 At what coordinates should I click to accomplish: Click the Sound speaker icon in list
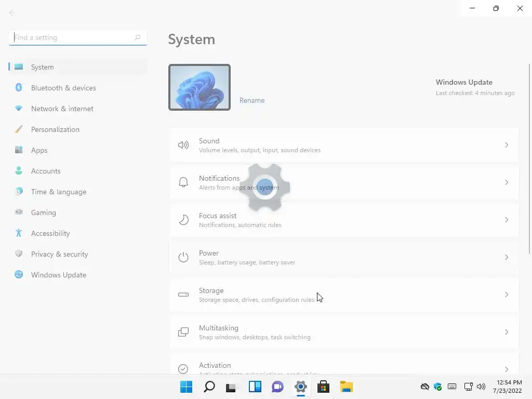point(183,145)
